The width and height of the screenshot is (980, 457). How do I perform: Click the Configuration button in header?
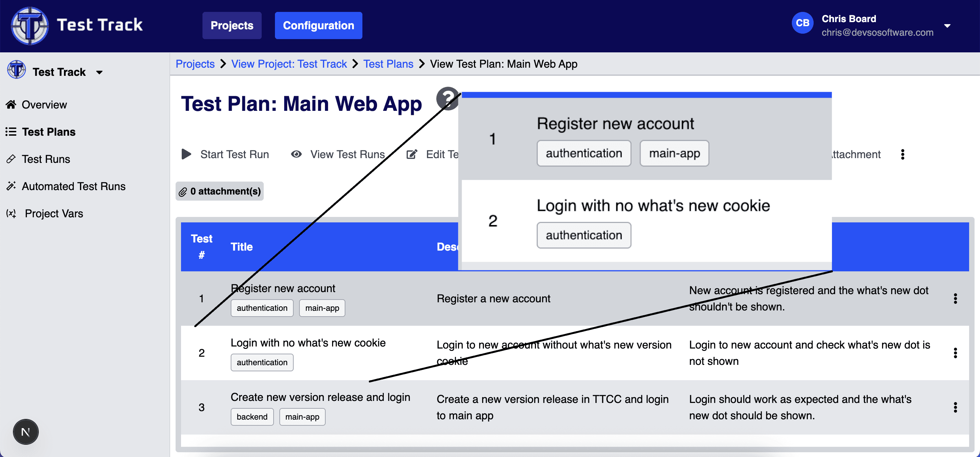[x=318, y=26]
